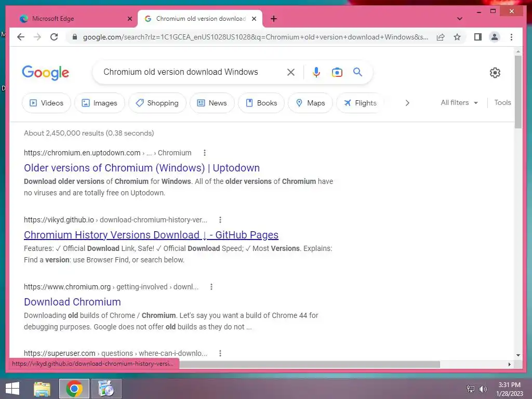The image size is (532, 399).
Task: Clear the search box with the X
Action: (291, 72)
